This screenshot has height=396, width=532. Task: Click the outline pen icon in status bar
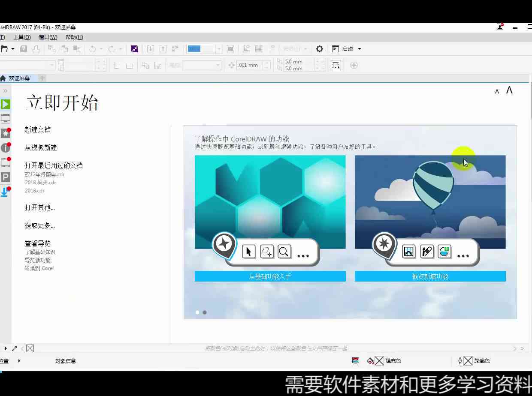coord(460,361)
